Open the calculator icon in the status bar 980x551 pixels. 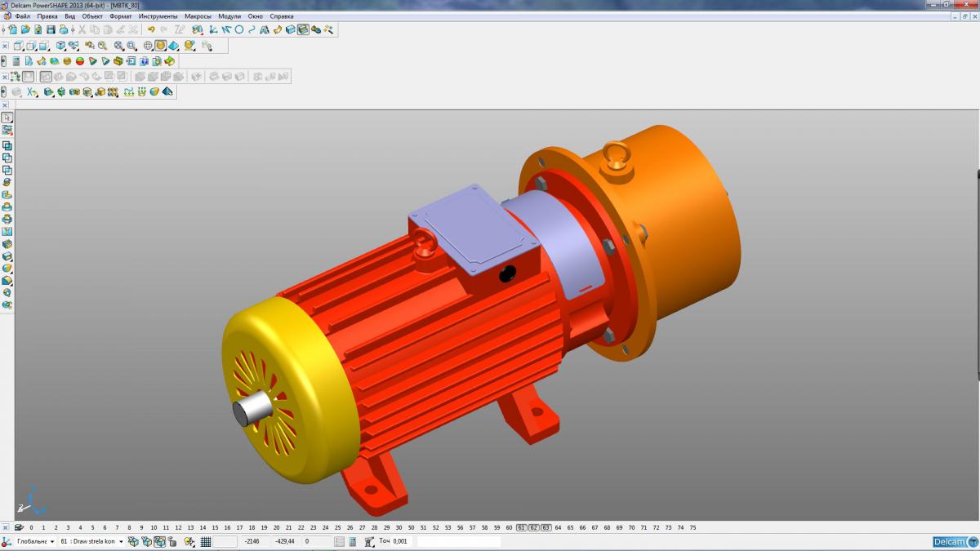(x=353, y=541)
